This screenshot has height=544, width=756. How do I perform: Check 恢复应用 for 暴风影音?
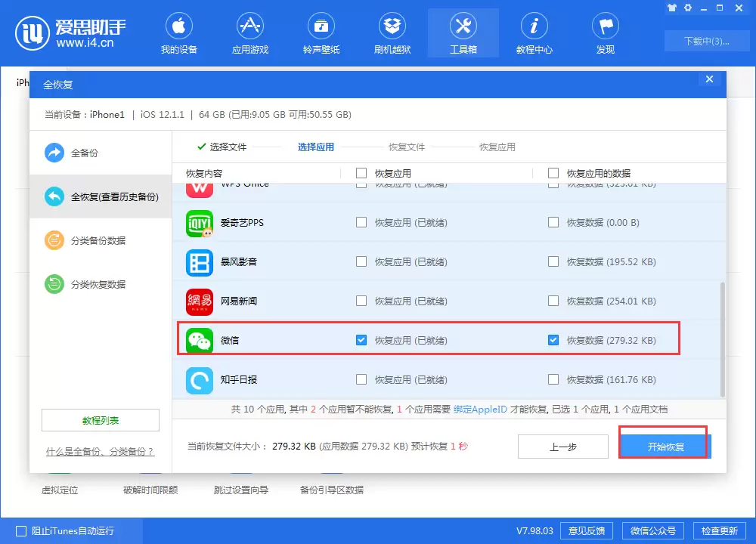tap(361, 261)
